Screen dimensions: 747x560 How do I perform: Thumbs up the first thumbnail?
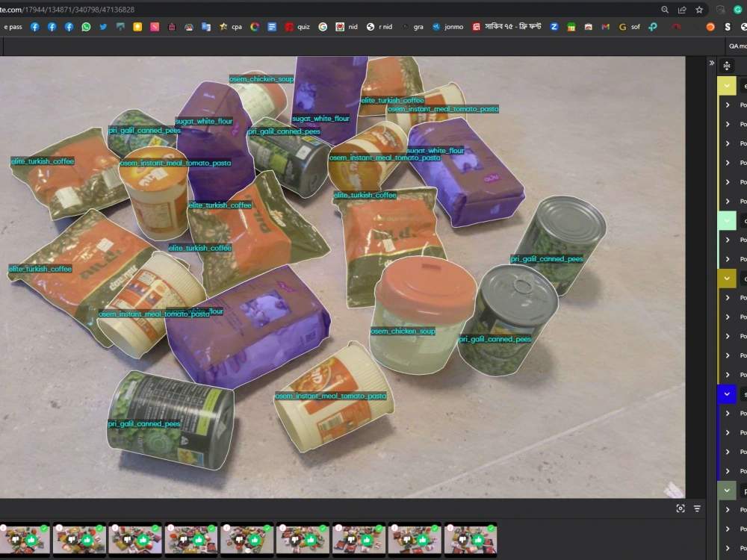pyautogui.click(x=31, y=540)
